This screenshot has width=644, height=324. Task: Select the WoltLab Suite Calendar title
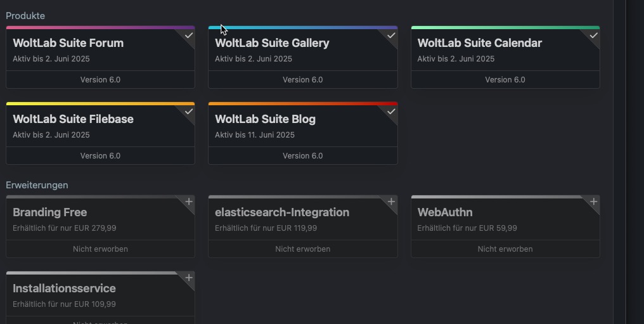pyautogui.click(x=479, y=43)
